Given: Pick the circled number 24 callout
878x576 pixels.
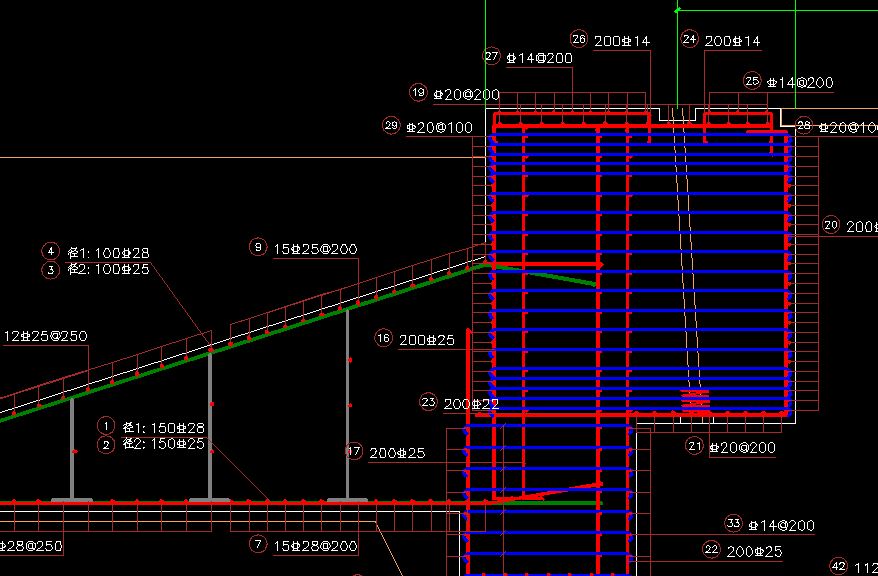Looking at the screenshot, I should point(689,39).
